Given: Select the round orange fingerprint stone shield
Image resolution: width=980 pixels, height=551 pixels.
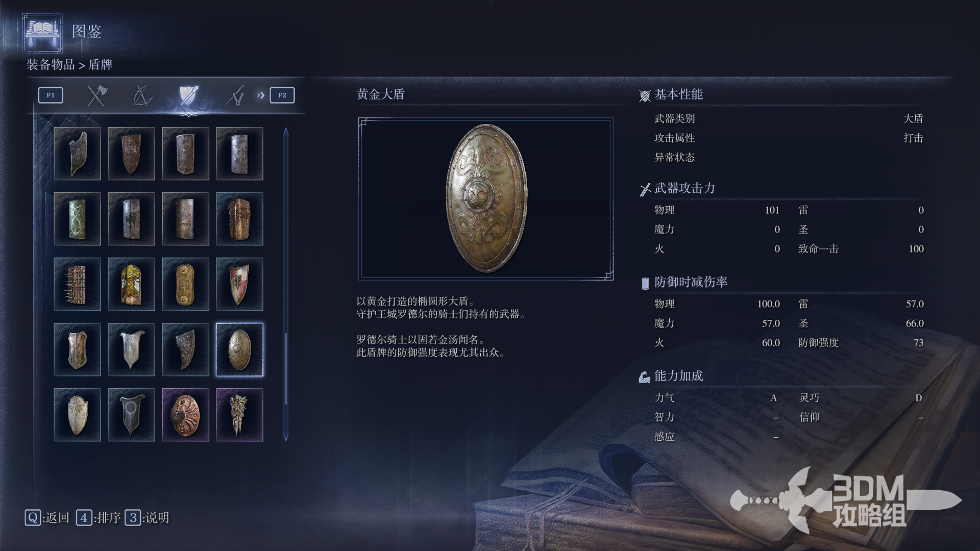Looking at the screenshot, I should tap(185, 415).
